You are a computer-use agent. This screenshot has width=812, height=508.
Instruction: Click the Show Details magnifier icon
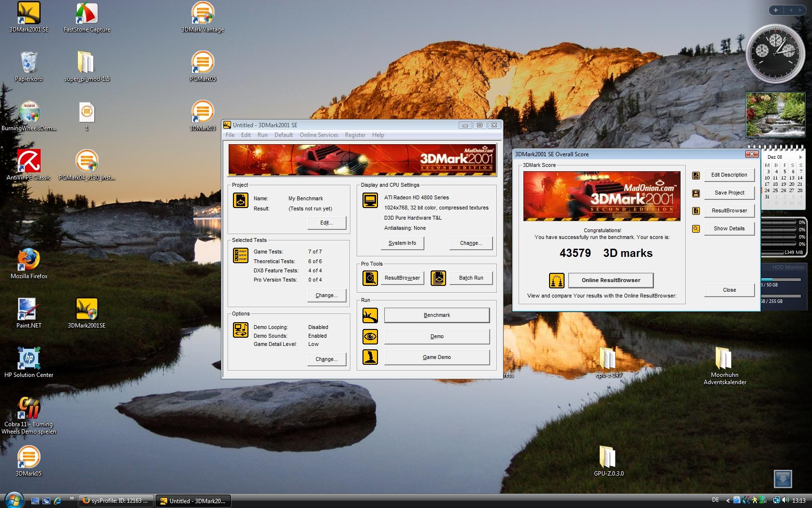tap(696, 229)
